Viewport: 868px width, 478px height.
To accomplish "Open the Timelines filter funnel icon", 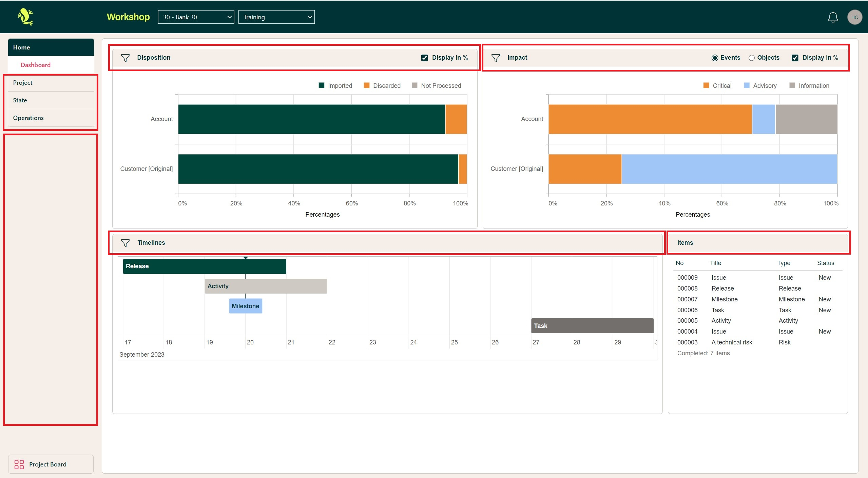I will tap(125, 243).
